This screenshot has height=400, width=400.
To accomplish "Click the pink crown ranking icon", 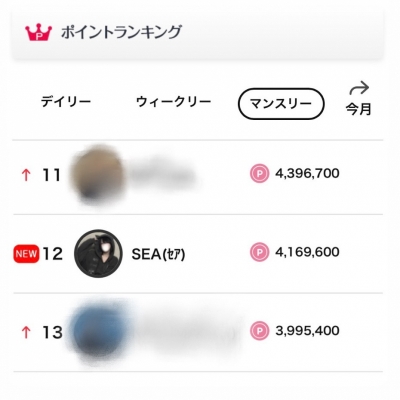I will [x=39, y=32].
